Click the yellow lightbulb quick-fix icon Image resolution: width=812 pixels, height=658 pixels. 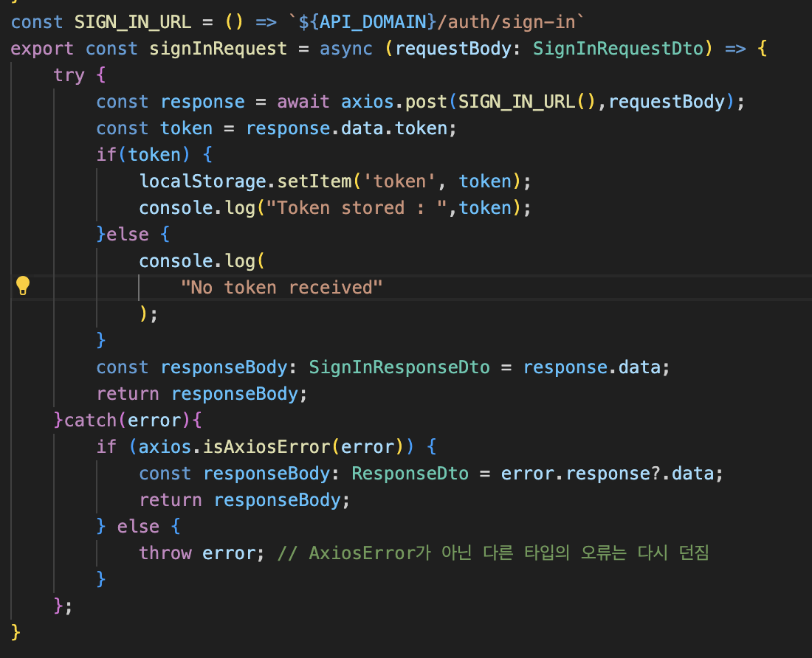[23, 285]
